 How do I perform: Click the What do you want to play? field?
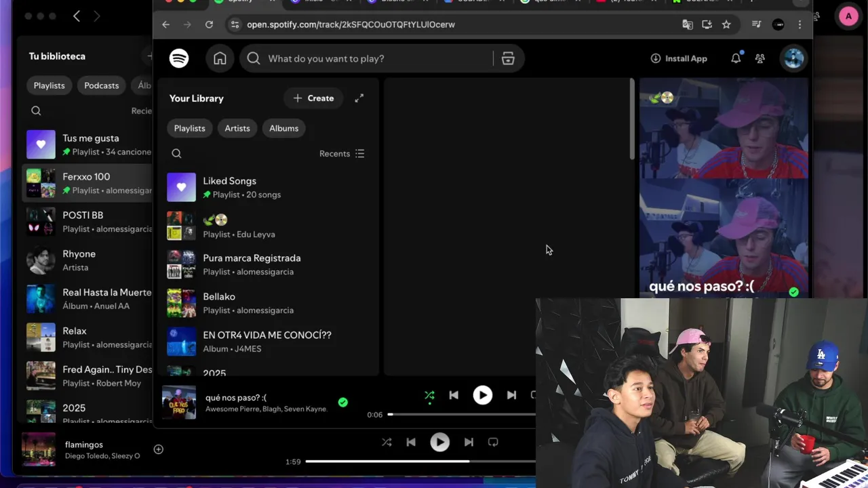[x=380, y=58]
